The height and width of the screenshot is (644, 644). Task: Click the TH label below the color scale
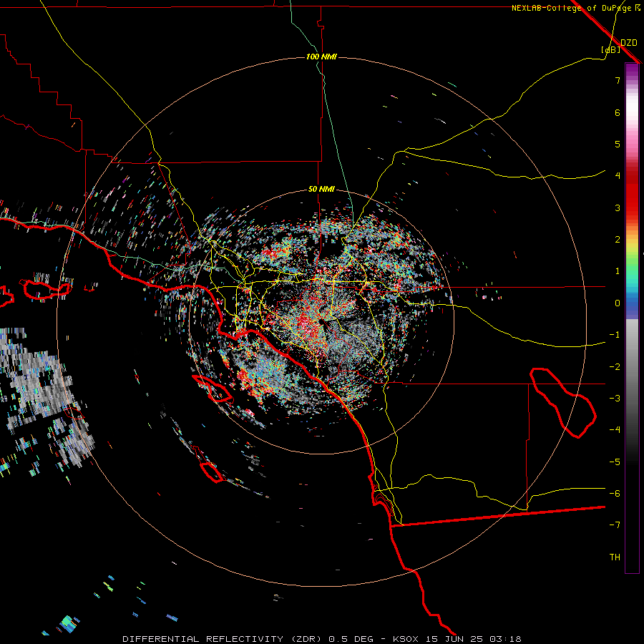[x=615, y=557]
